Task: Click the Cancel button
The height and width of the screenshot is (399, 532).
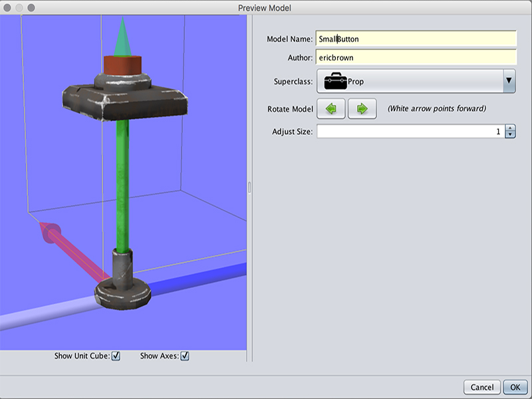Action: [x=481, y=387]
